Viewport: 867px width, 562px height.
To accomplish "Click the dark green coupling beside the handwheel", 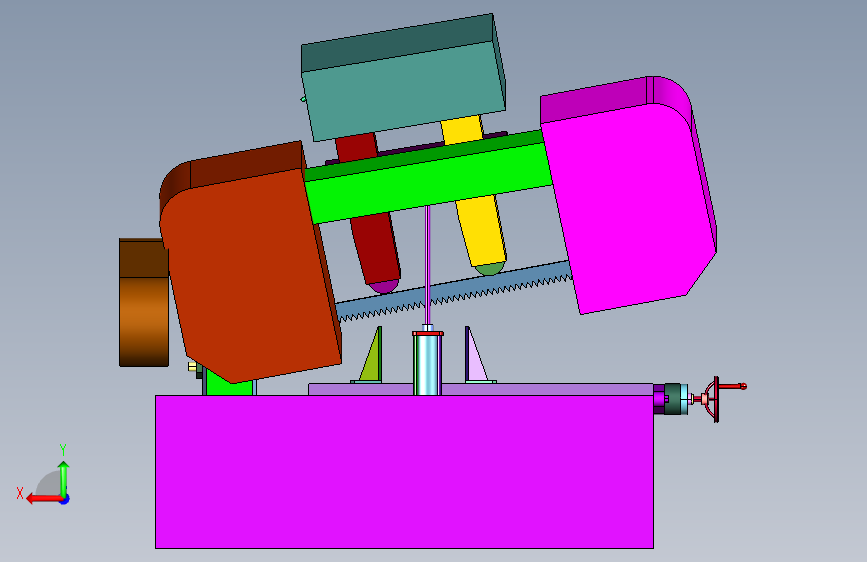I will 673,399.
